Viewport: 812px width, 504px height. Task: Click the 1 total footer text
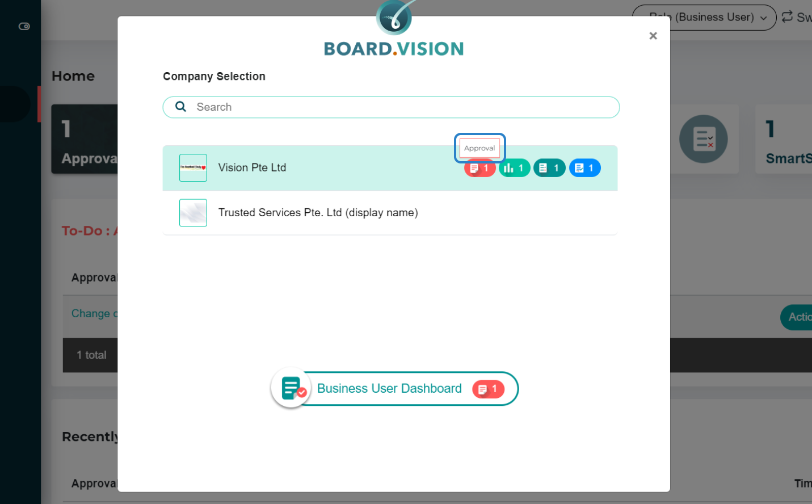tap(92, 355)
